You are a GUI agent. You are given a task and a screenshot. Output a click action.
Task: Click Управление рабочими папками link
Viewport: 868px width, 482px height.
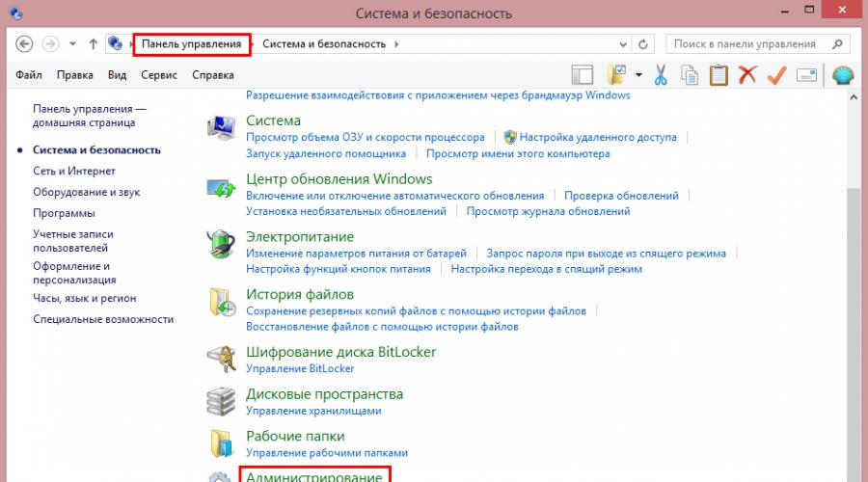click(327, 453)
